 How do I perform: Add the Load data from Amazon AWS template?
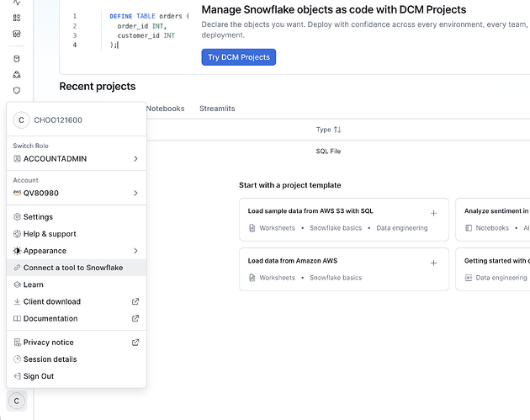point(433,263)
